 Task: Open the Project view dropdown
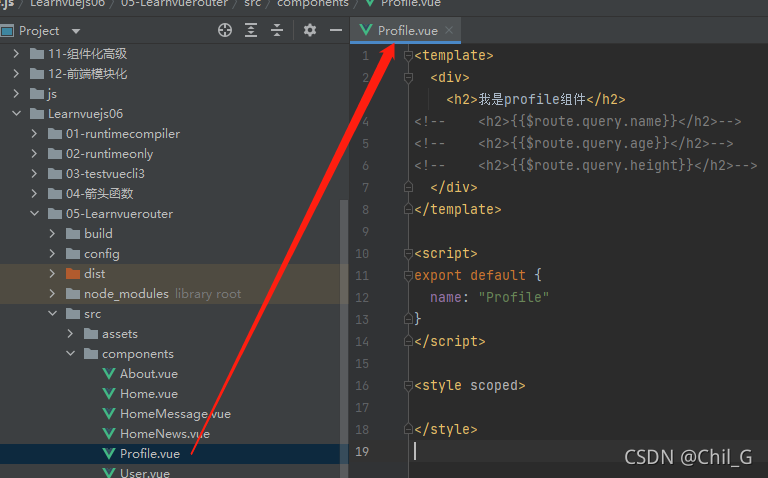[75, 31]
